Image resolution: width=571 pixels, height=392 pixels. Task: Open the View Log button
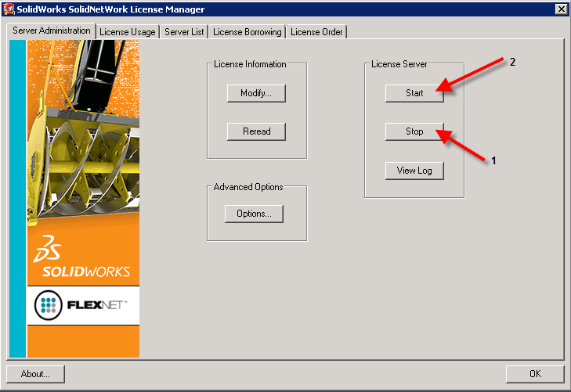pyautogui.click(x=414, y=171)
